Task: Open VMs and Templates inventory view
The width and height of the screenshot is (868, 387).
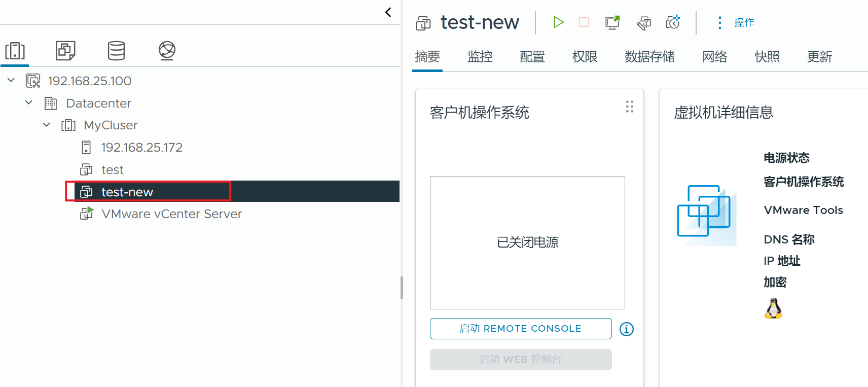Action: click(x=65, y=51)
